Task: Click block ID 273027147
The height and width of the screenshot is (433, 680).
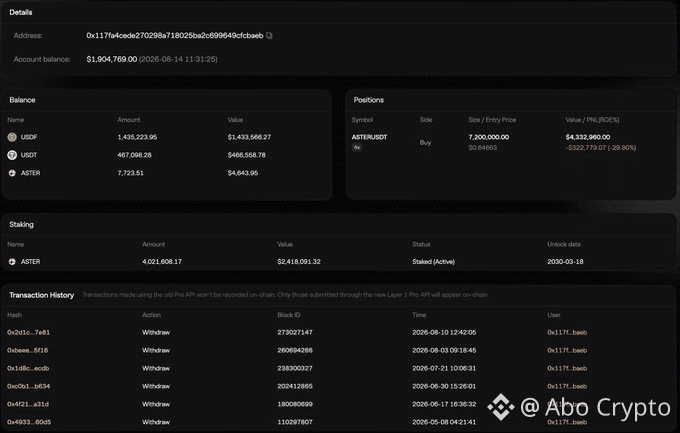Action: [x=295, y=332]
